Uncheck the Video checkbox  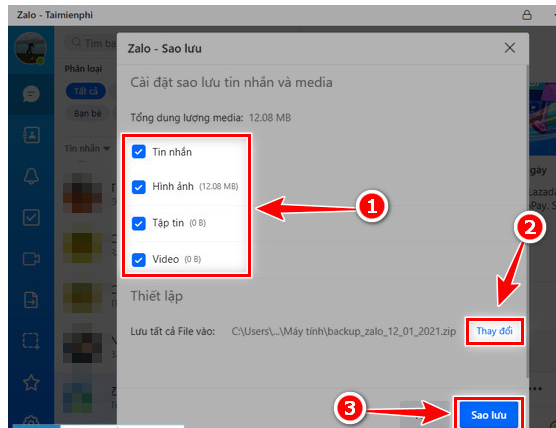[x=139, y=260]
